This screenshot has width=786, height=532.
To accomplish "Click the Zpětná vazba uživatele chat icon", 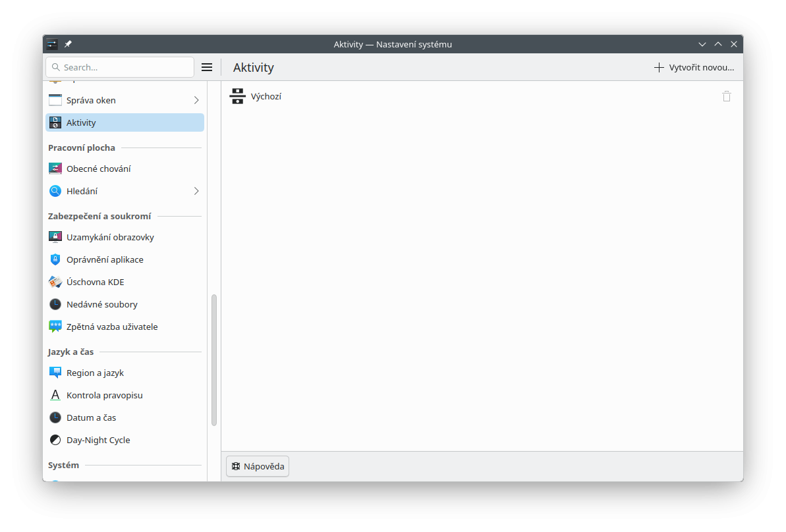I will pos(55,327).
